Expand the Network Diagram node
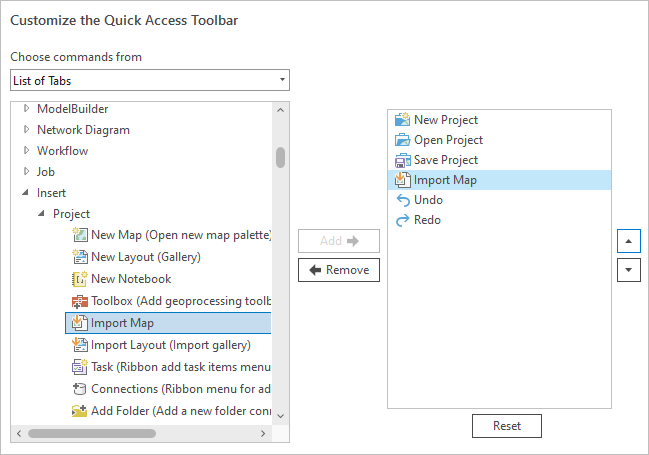This screenshot has height=455, width=649. pos(27,130)
